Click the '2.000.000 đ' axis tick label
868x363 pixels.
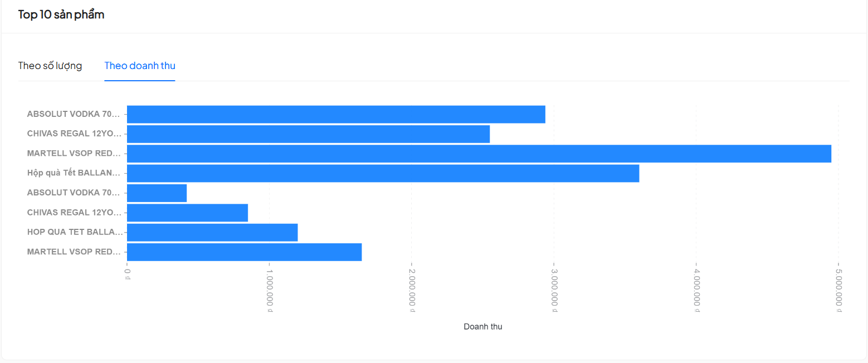(412, 291)
